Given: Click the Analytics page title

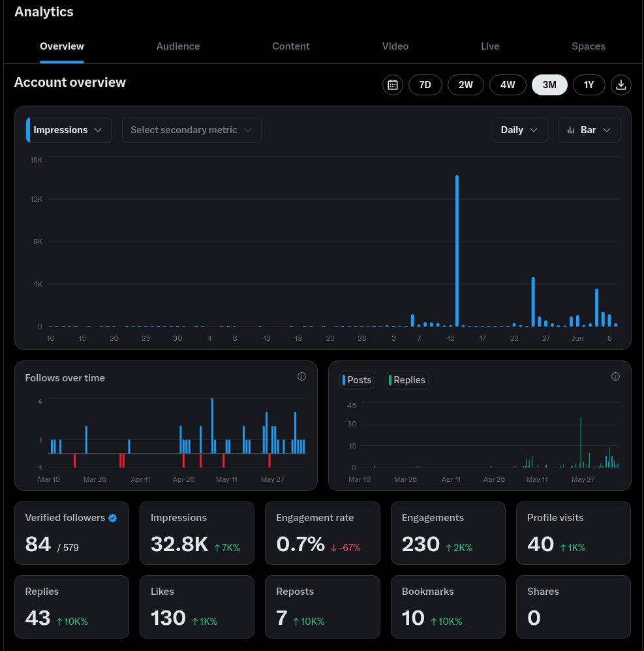Looking at the screenshot, I should click(44, 12).
